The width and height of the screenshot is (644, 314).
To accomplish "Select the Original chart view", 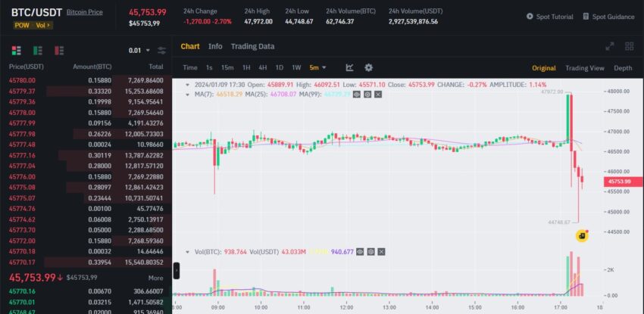I will [544, 68].
